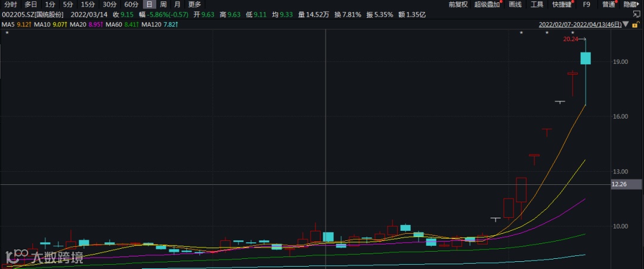
Task: Open the 画线 drawing tools
Action: coord(515,5)
